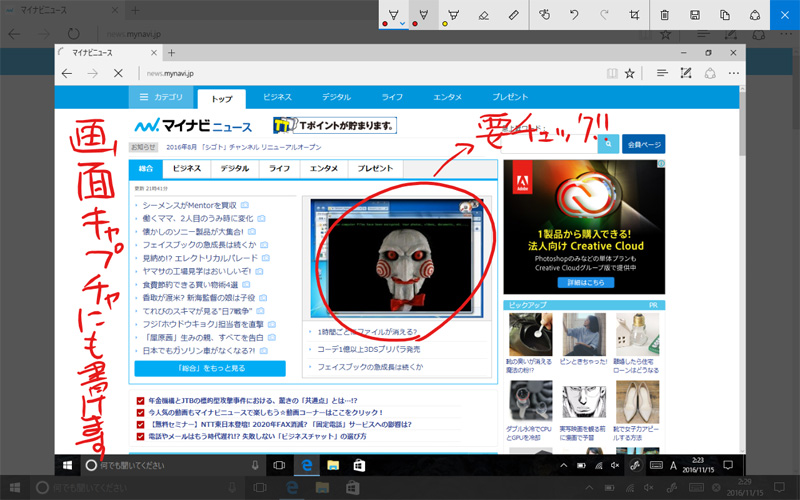Add page to favorites in captured Edge window

coord(630,73)
